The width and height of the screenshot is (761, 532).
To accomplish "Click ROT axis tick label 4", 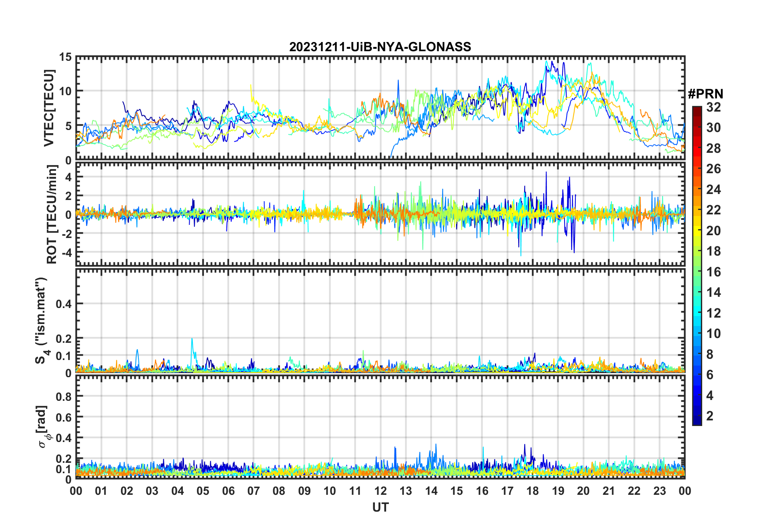I will (x=68, y=177).
